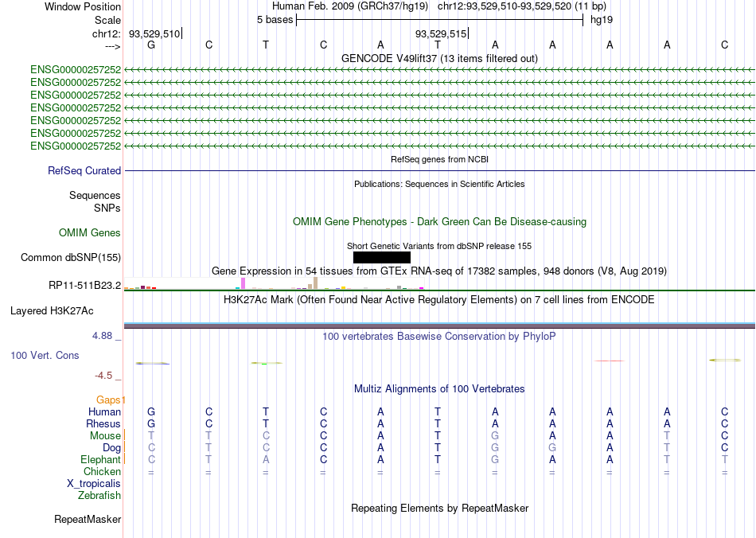Viewport: 756px width, 538px height.
Task: Click the Scale track label
Action: 107,20
